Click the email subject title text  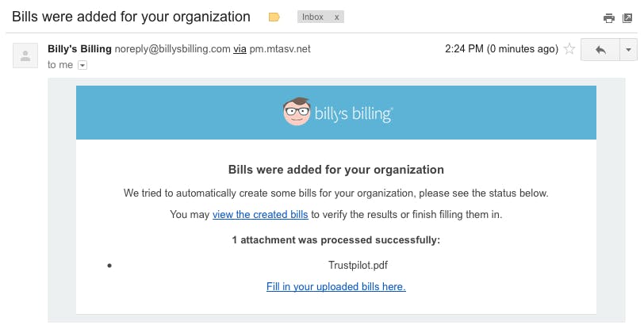(x=131, y=17)
